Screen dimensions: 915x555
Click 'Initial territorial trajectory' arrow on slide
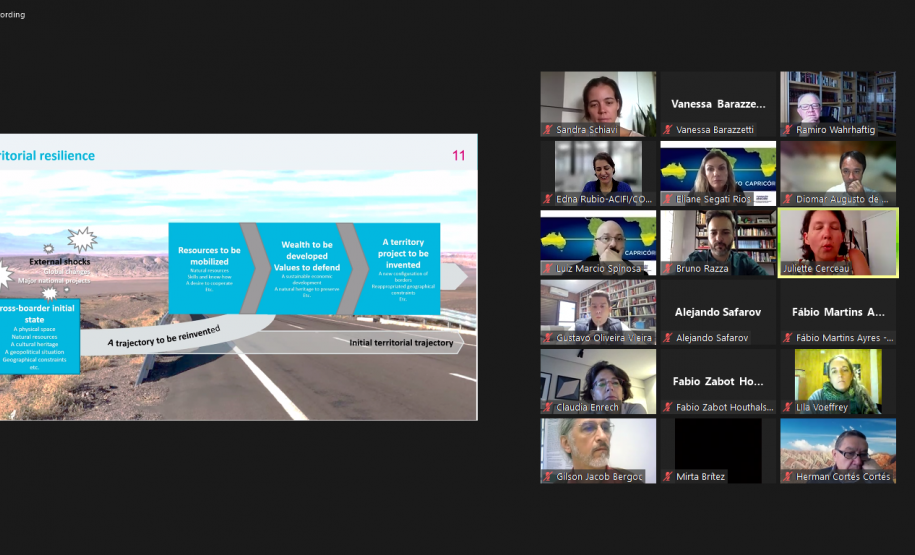coord(400,343)
